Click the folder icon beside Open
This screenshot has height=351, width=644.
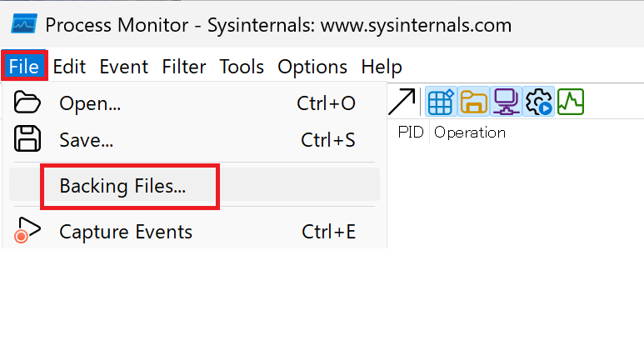click(x=27, y=103)
